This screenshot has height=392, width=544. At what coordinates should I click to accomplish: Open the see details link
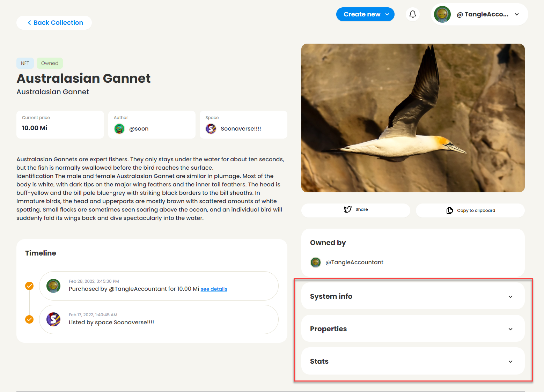(214, 289)
